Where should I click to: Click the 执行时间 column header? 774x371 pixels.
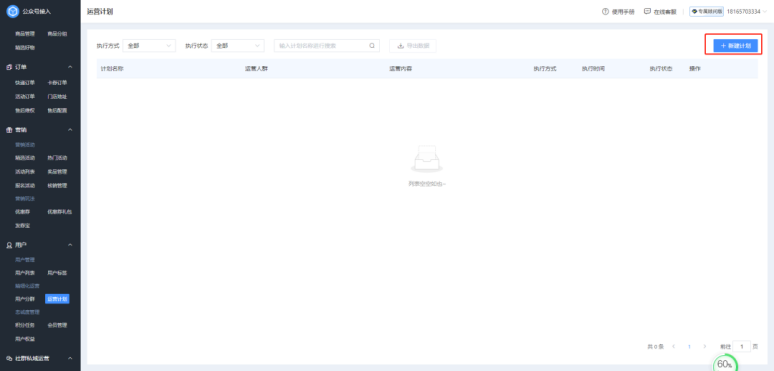coord(593,69)
